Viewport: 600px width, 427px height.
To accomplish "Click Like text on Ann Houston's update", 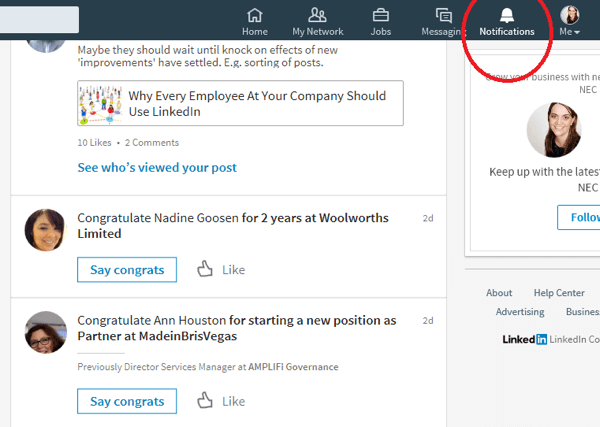I will (x=233, y=401).
